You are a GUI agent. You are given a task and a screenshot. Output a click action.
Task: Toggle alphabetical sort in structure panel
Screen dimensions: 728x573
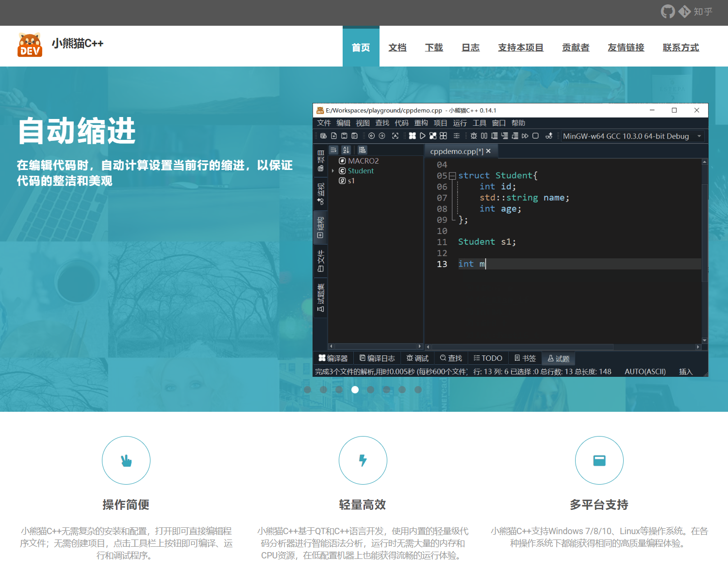[346, 150]
